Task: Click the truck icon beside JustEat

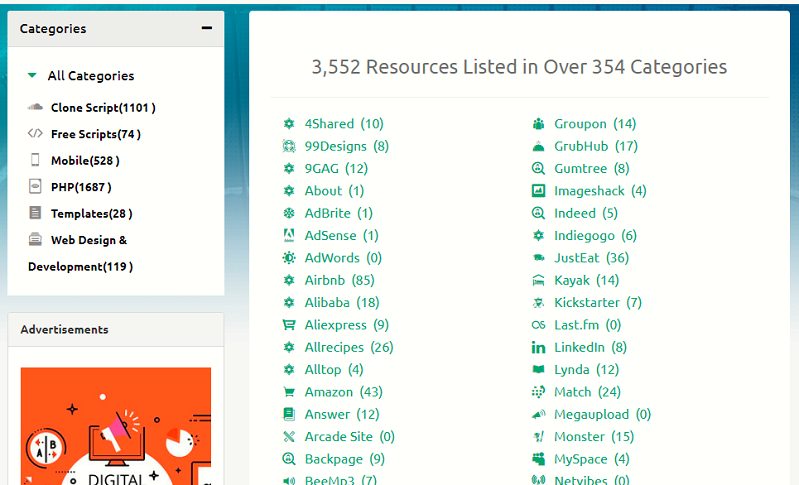Action: pos(538,258)
